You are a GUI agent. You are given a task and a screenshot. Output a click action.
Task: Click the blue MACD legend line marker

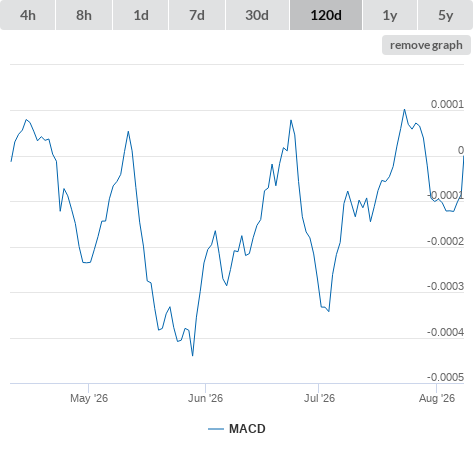[216, 429]
